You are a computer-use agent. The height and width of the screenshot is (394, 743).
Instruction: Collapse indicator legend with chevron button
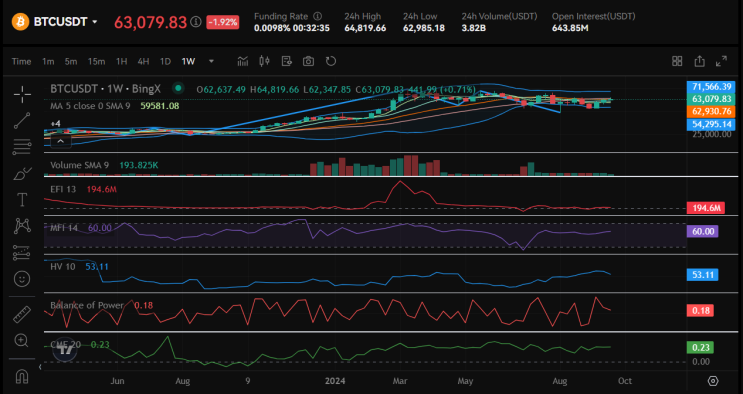click(x=61, y=141)
